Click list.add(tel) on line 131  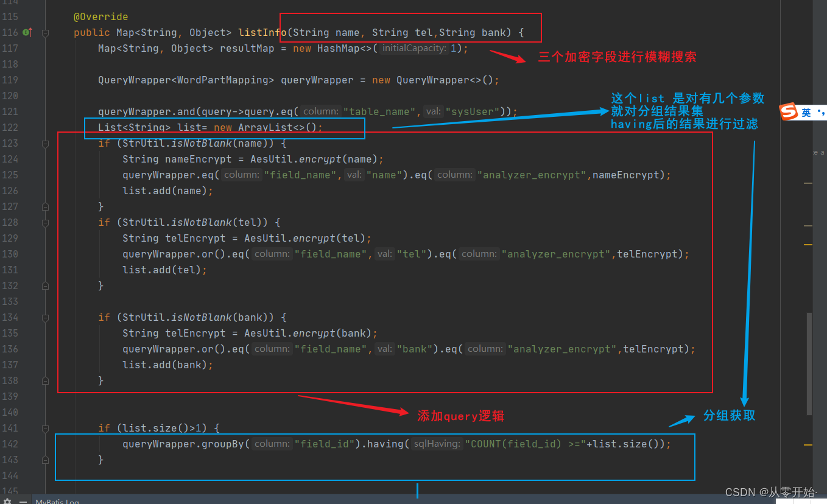[162, 270]
